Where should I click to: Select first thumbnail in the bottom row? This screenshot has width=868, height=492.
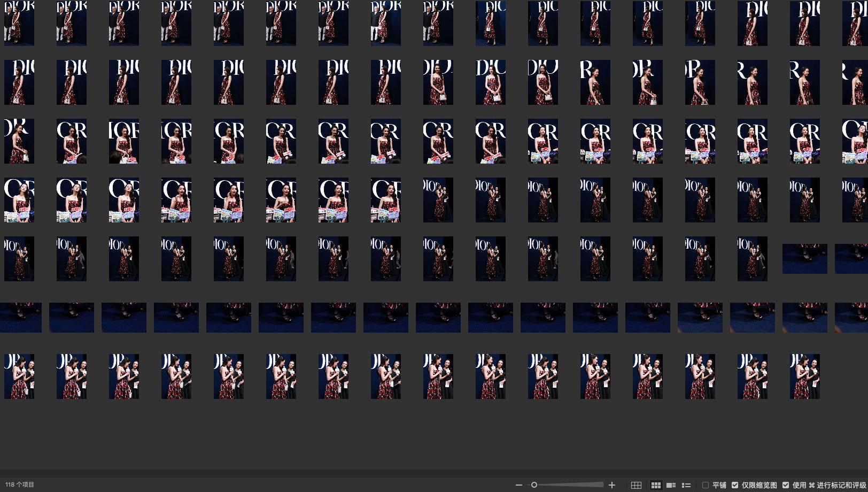tap(19, 376)
